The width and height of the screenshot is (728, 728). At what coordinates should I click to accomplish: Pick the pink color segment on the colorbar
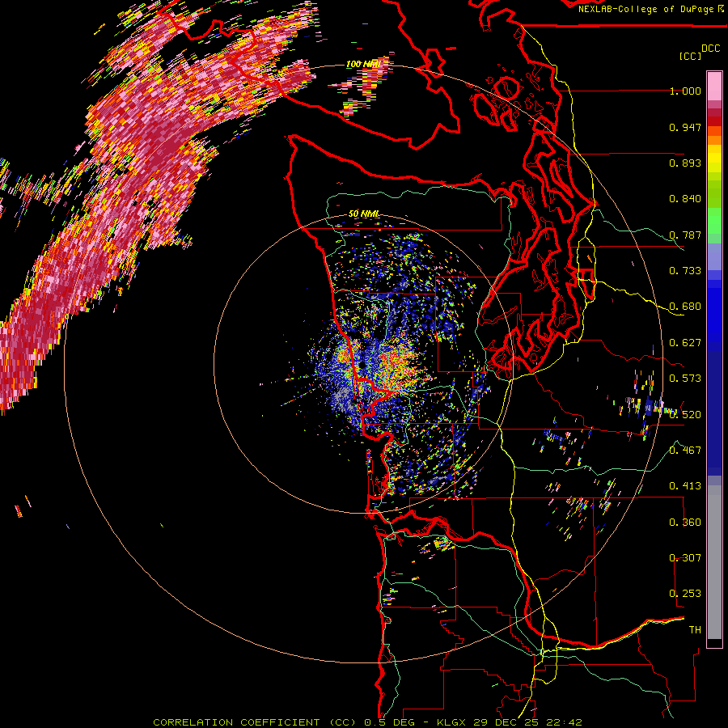coord(714,86)
